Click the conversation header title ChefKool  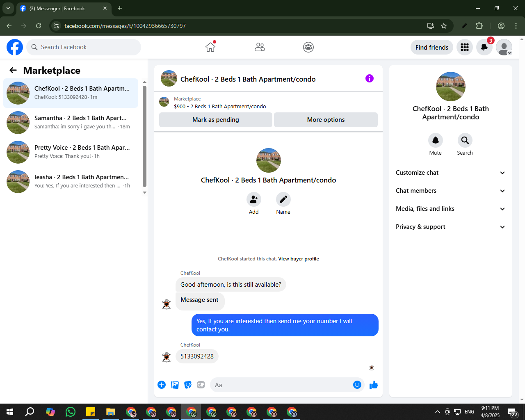click(x=248, y=79)
